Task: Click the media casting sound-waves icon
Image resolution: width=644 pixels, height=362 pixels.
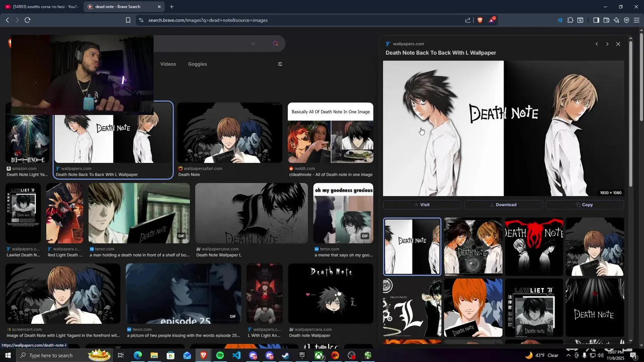Action: click(560, 20)
